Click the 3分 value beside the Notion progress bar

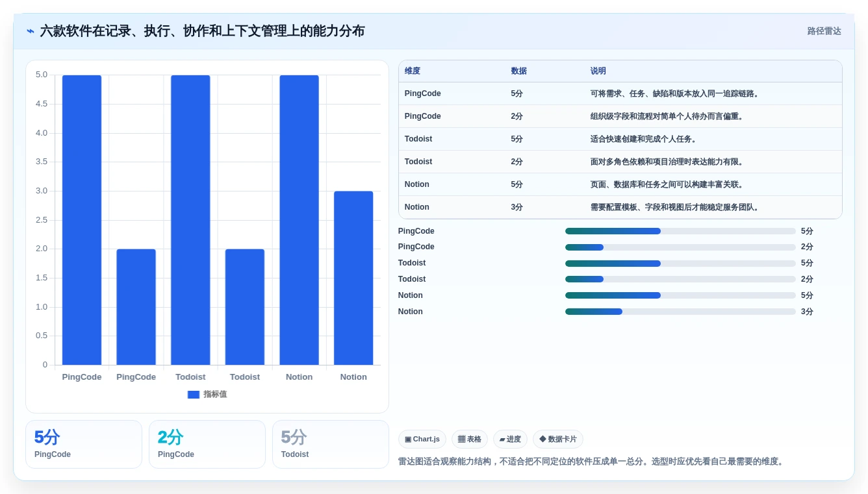point(807,312)
